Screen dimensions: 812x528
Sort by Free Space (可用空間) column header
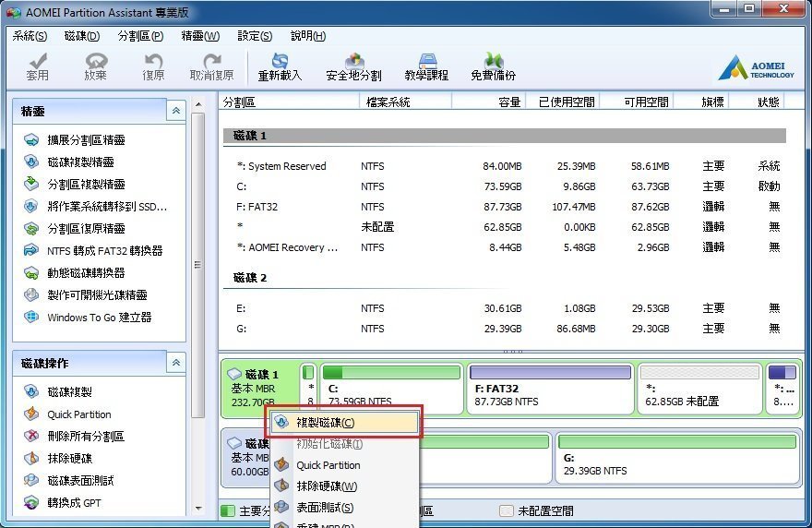coord(637,102)
